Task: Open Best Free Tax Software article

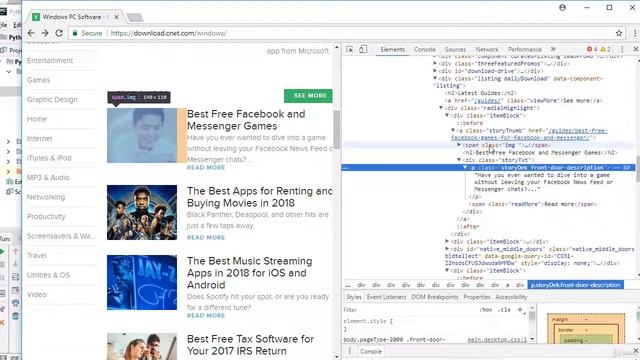Action: coord(250,345)
